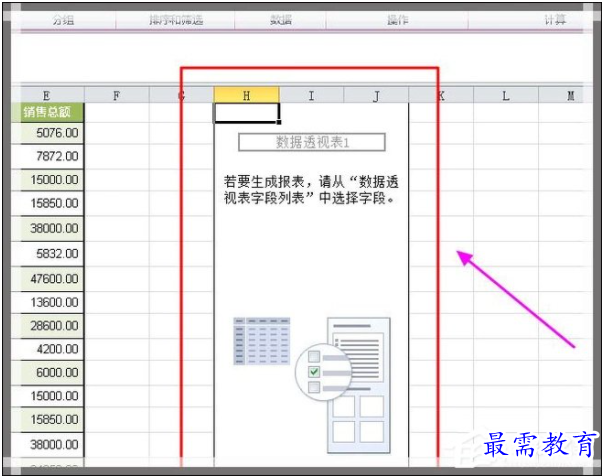605x476 pixels.
Task: Select the cell containing 7872.00
Action: point(48,156)
